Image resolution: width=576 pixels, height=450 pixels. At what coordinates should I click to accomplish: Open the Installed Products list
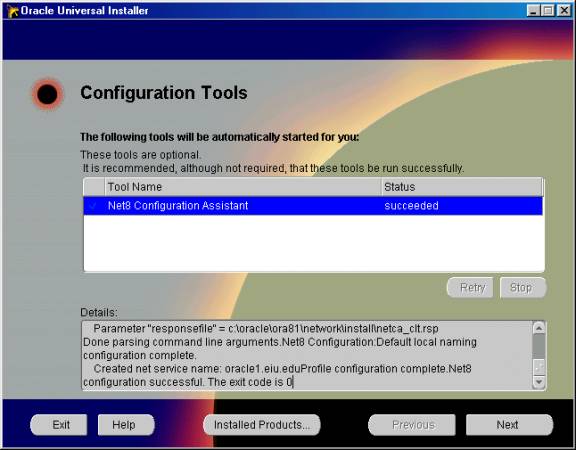262,425
